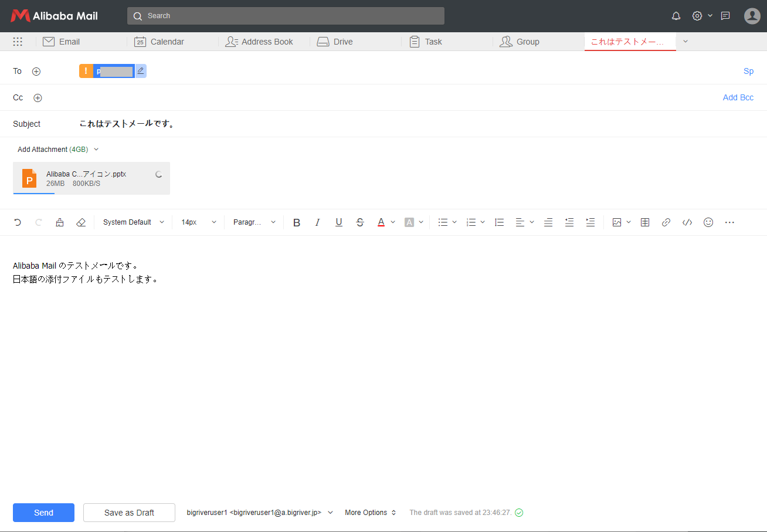767x532 pixels.
Task: Switch to the Calendar tab
Action: [x=167, y=42]
